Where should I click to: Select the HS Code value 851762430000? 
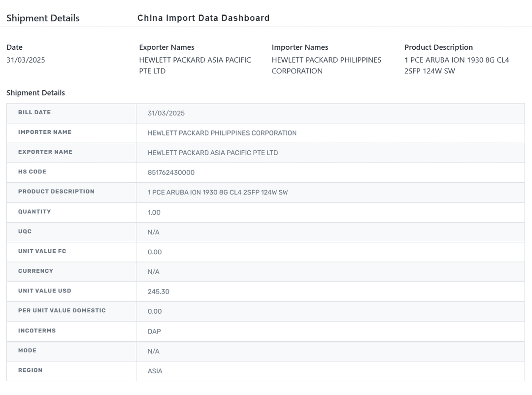[x=171, y=173]
